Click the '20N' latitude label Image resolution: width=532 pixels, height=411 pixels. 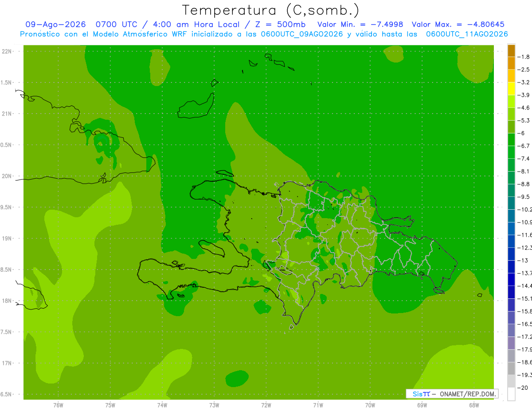[x=8, y=176]
